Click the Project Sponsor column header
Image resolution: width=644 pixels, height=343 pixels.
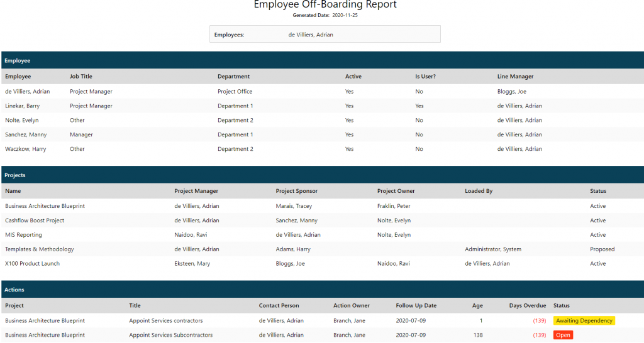[298, 191]
